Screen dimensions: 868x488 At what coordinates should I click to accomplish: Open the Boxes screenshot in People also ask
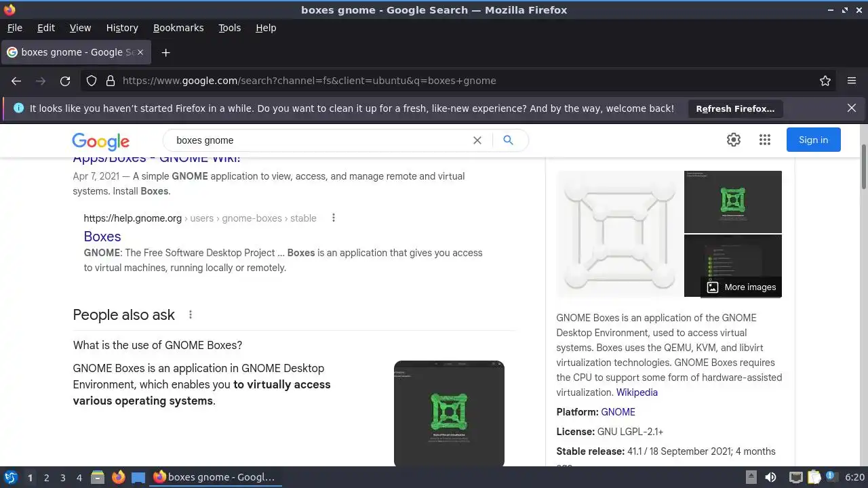click(449, 413)
